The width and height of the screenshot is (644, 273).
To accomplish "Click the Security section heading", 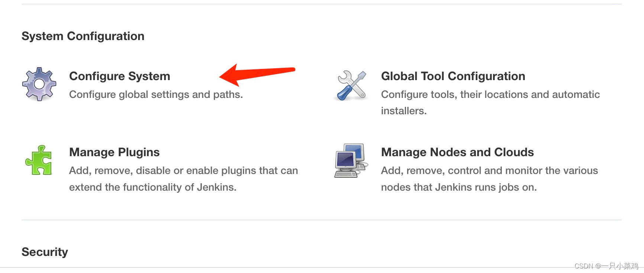I will coord(45,252).
